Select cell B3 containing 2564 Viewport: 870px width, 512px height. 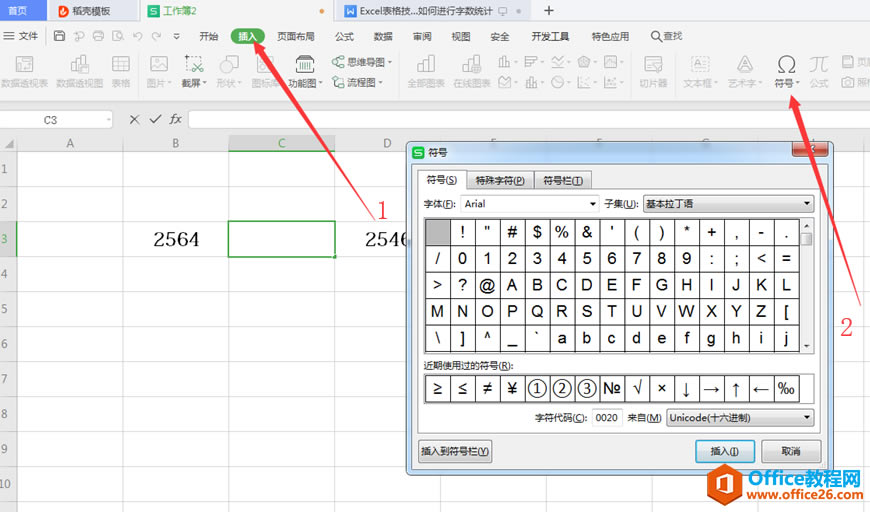pos(175,239)
